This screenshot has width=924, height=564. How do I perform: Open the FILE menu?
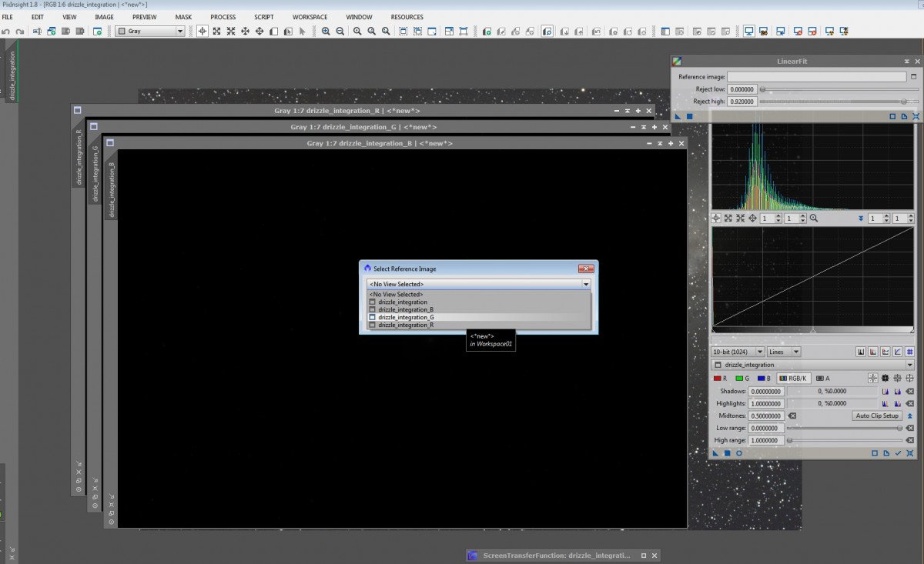tap(8, 17)
